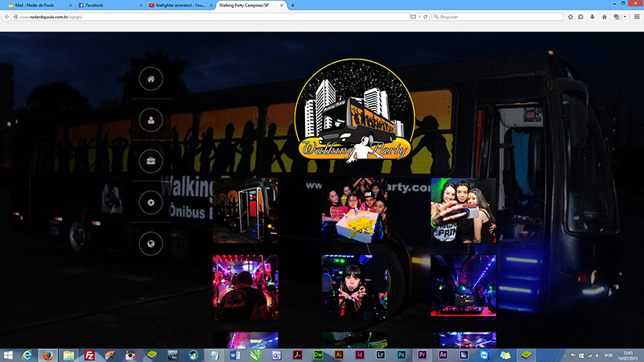Open the globe circle icon in sidebar

[x=151, y=244]
